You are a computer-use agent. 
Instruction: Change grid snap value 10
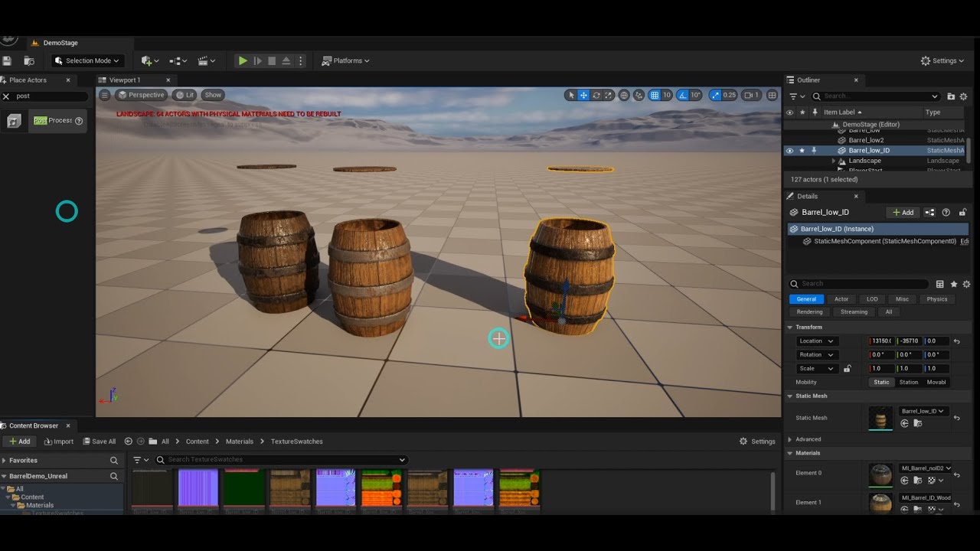pyautogui.click(x=667, y=95)
